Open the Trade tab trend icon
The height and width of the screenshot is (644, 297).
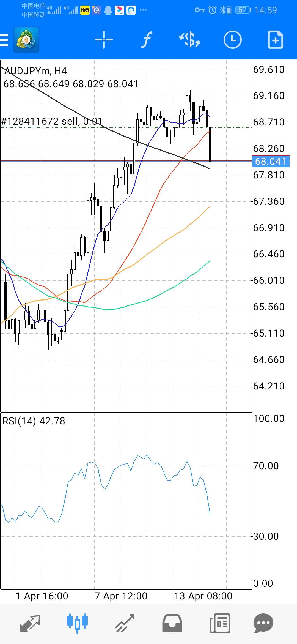point(125,623)
